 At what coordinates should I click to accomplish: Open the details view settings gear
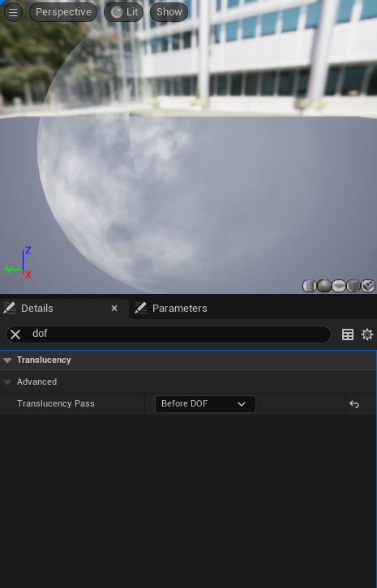coord(366,334)
